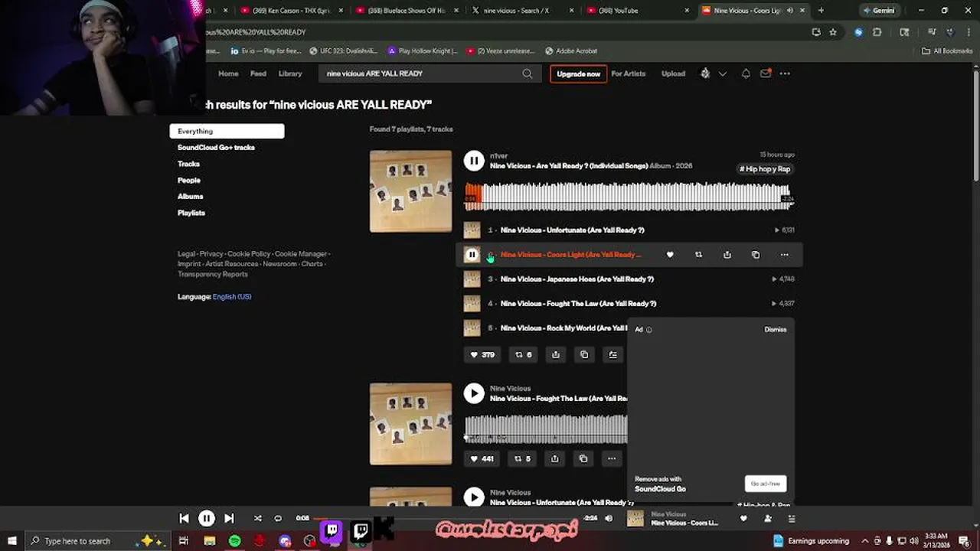Follow the artist from the player bar

click(768, 518)
